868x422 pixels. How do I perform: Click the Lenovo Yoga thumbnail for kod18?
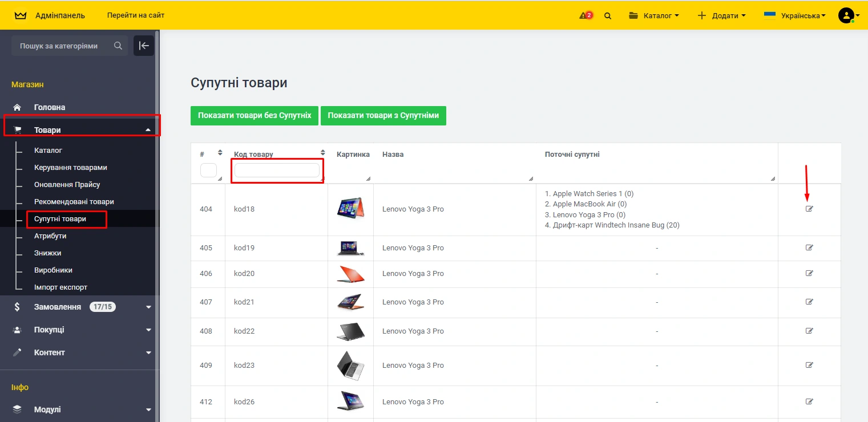[x=350, y=209]
